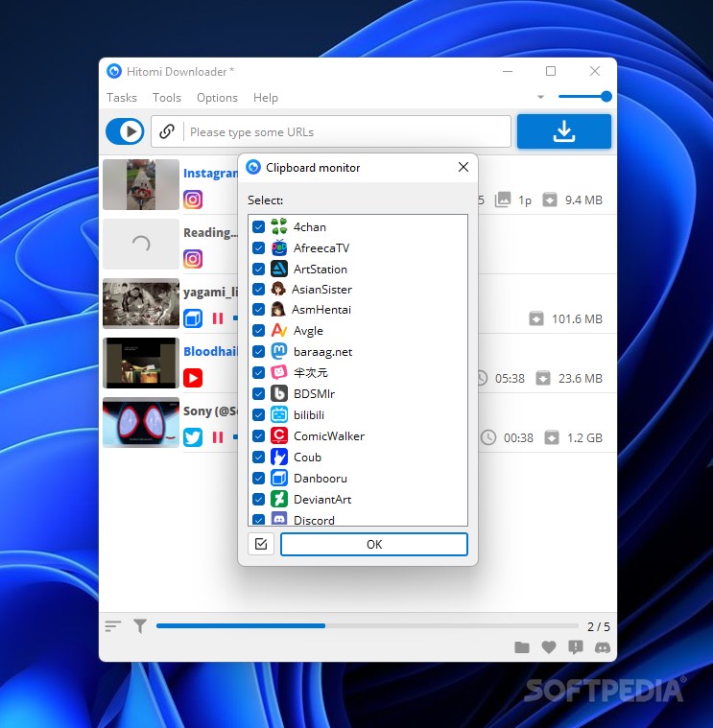Image resolution: width=713 pixels, height=728 pixels.
Task: Click the Danbooru cube icon in the list
Action: click(x=278, y=478)
